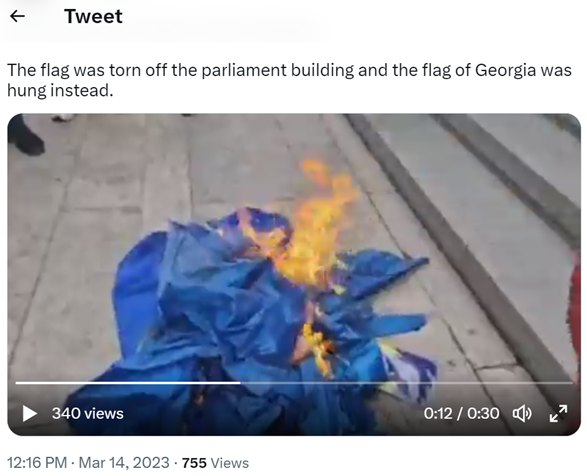Go back using the left arrow icon
Image resolution: width=587 pixels, height=476 pixels.
[17, 16]
